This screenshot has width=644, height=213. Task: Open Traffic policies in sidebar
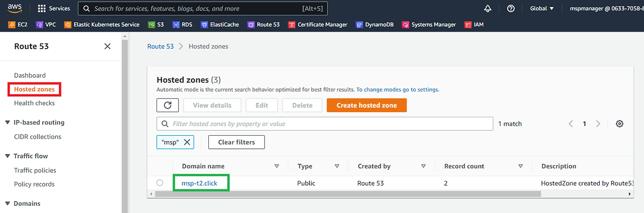click(35, 170)
